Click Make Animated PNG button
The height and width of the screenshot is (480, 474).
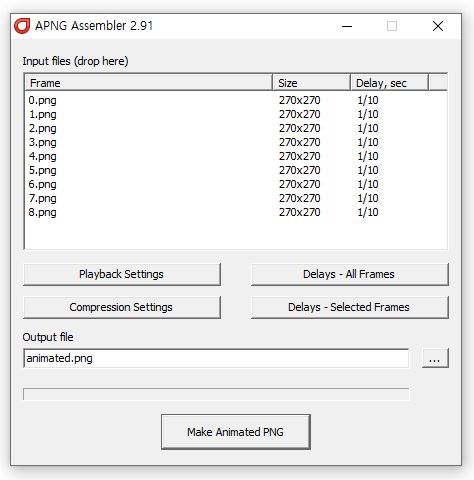click(236, 432)
